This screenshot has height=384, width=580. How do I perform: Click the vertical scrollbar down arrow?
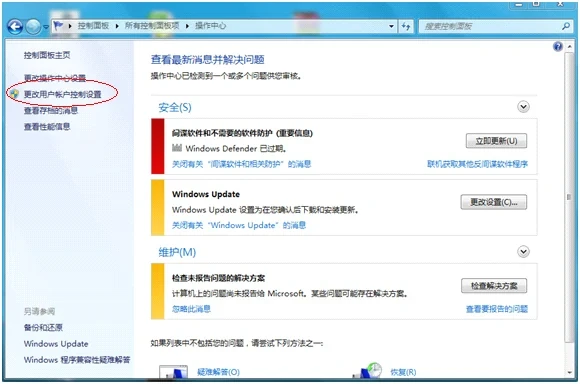coord(570,373)
